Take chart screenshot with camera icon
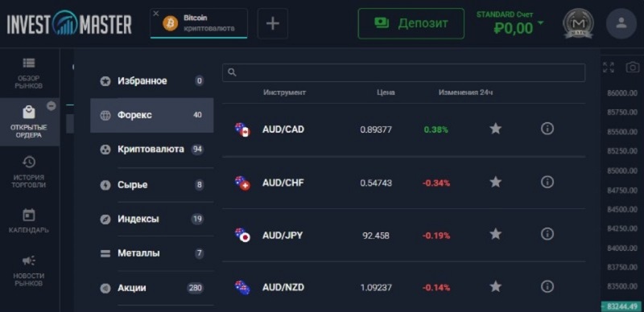Screen dimensions: 644x312 click(633, 68)
